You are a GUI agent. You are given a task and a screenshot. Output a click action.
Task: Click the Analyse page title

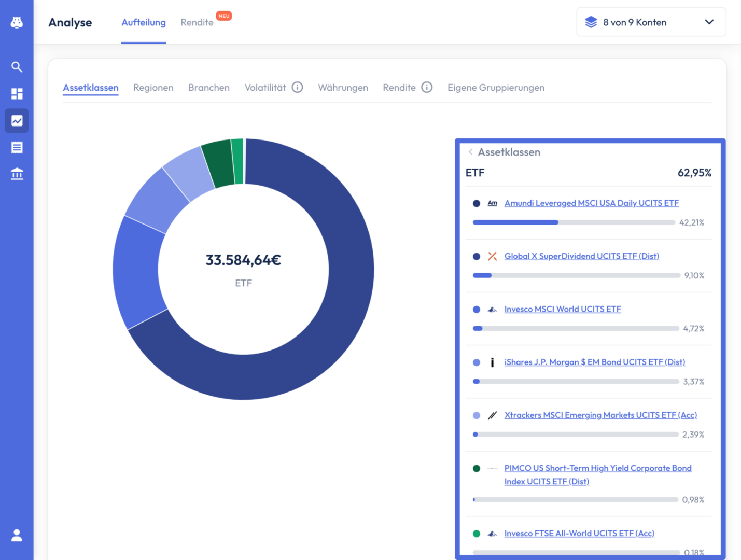pos(70,22)
